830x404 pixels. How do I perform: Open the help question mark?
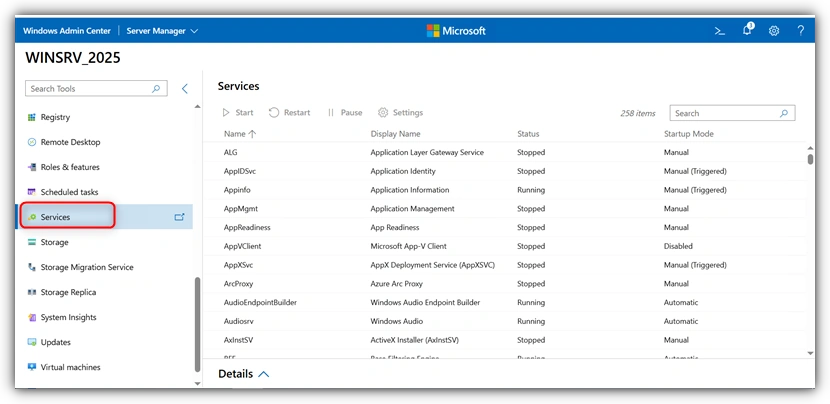tap(801, 31)
